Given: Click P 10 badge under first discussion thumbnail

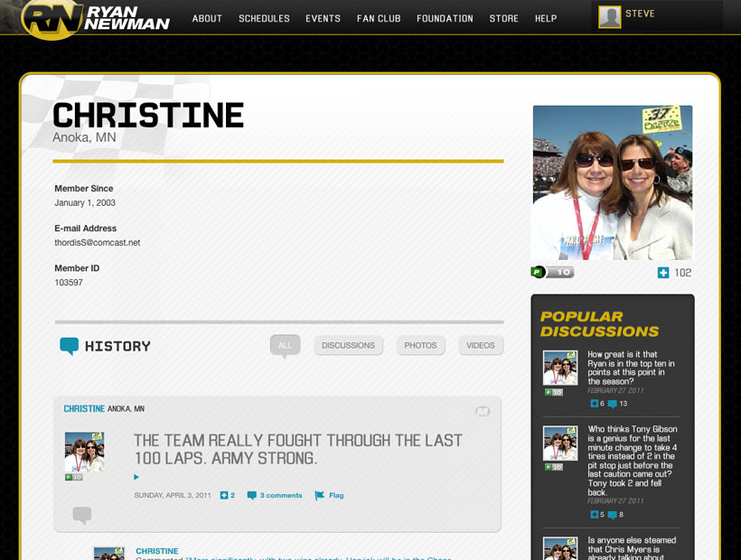Looking at the screenshot, I should pyautogui.click(x=554, y=392).
